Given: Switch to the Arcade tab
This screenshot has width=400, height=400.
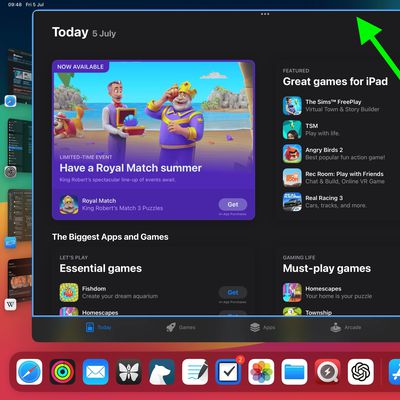Looking at the screenshot, I should [x=346, y=327].
